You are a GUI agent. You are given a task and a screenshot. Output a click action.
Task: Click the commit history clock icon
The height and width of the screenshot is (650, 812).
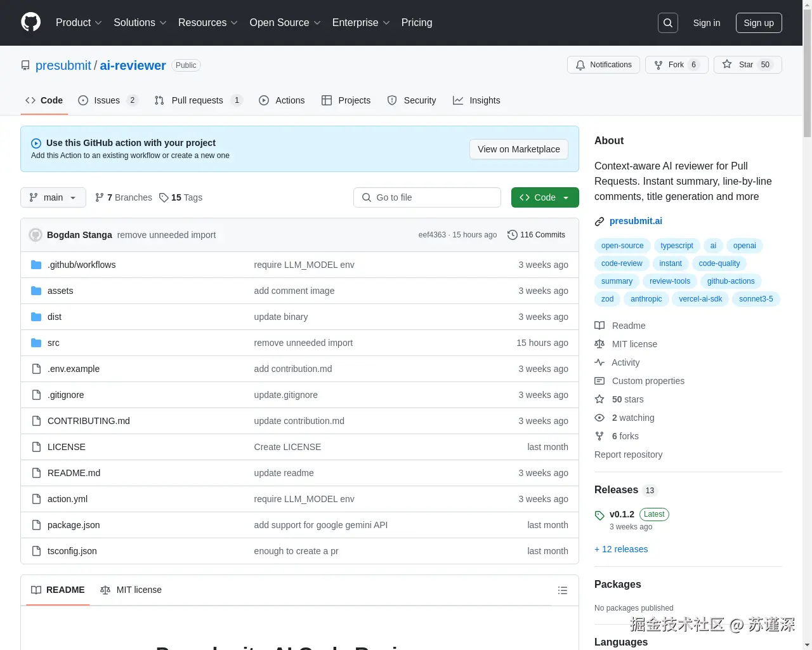coord(512,235)
